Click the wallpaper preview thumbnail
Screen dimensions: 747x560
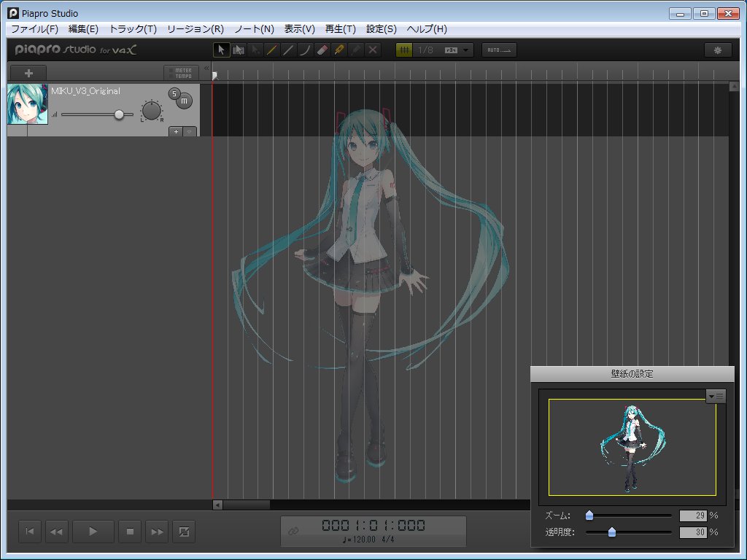(x=632, y=448)
